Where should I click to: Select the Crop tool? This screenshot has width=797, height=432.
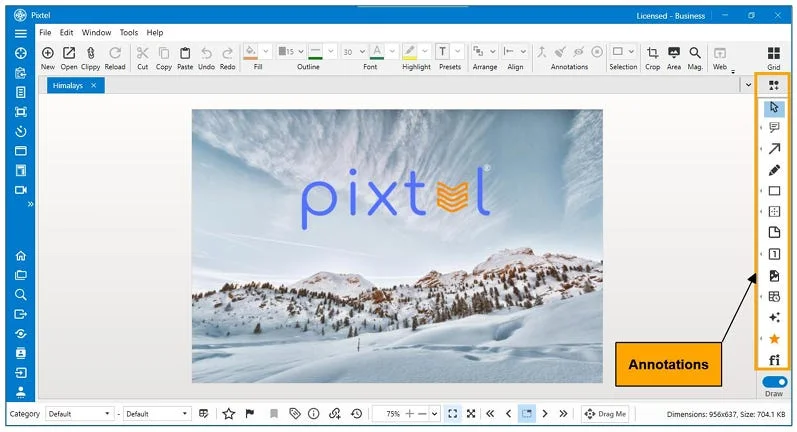click(653, 53)
